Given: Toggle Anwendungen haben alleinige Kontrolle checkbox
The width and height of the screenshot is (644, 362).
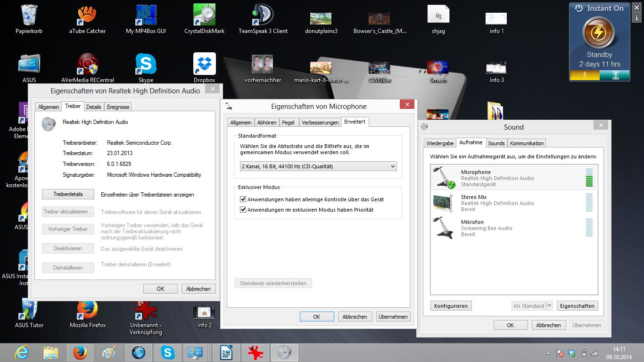Looking at the screenshot, I should pos(243,199).
